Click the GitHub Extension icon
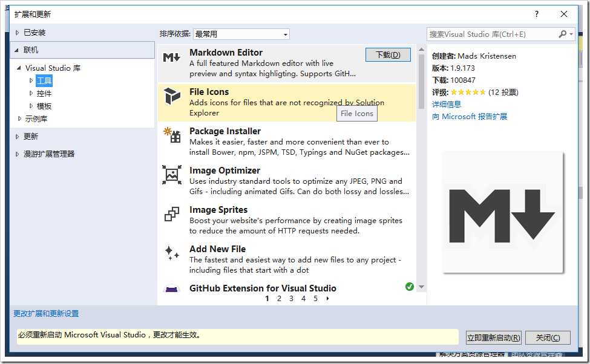The width and height of the screenshot is (590, 364). click(x=172, y=289)
